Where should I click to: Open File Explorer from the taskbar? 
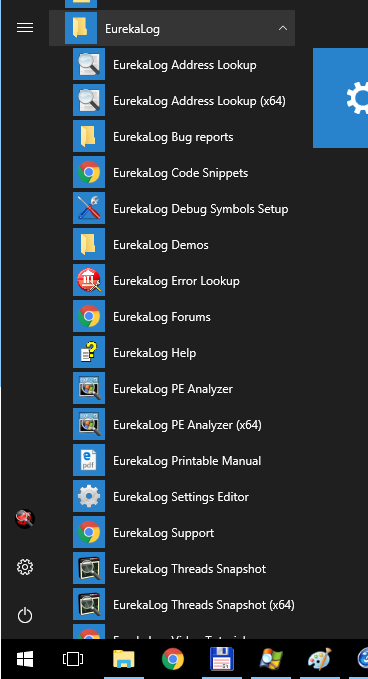(124, 659)
